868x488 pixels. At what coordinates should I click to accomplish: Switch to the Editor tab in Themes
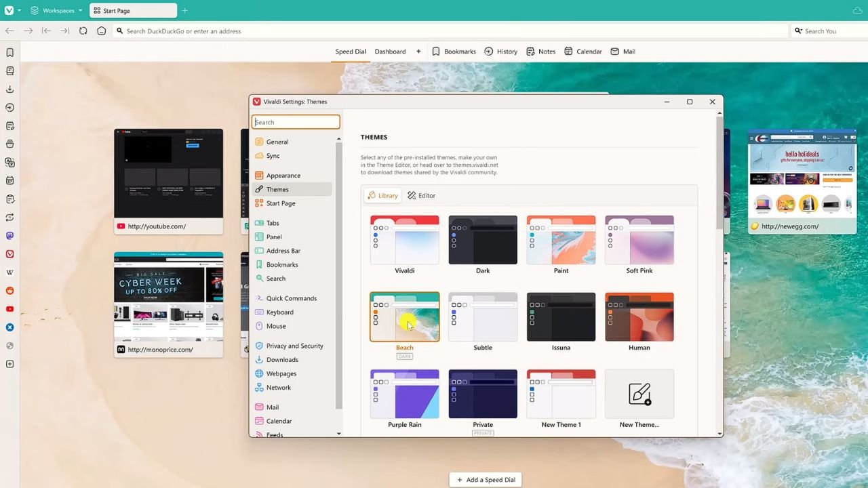tap(421, 195)
